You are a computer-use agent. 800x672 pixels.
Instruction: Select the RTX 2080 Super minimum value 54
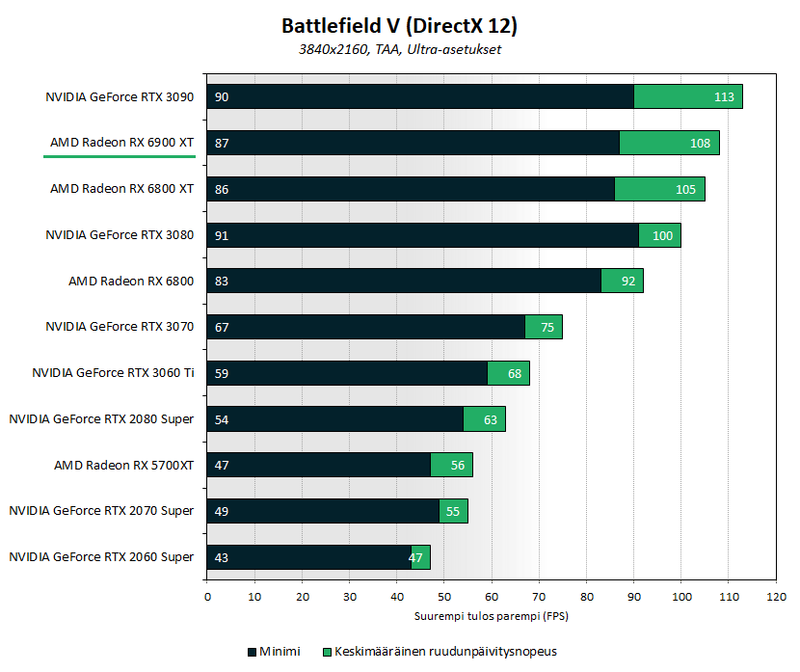222,420
